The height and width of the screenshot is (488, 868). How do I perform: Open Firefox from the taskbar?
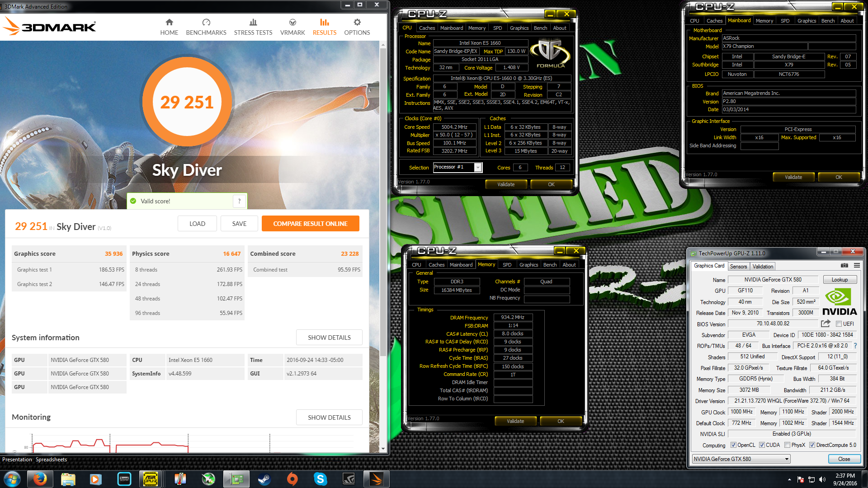pyautogui.click(x=40, y=479)
